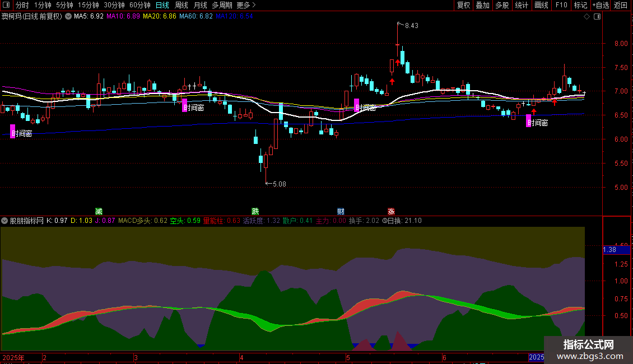
Task: Click month 5 on the time axis
Action: 347,357
